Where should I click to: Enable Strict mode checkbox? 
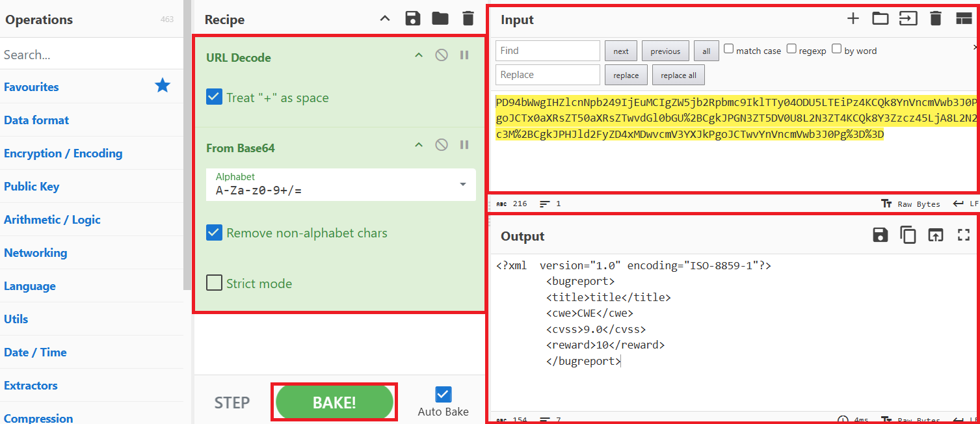(214, 284)
